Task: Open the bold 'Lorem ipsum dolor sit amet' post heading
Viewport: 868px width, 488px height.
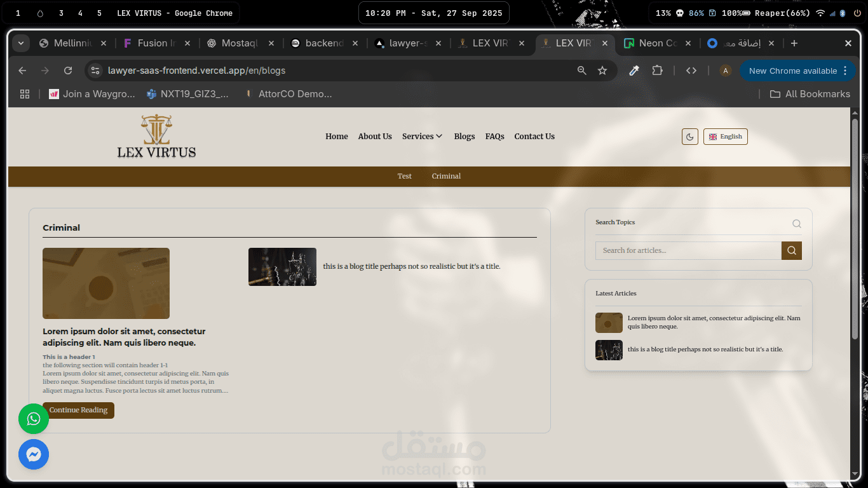Action: click(124, 337)
